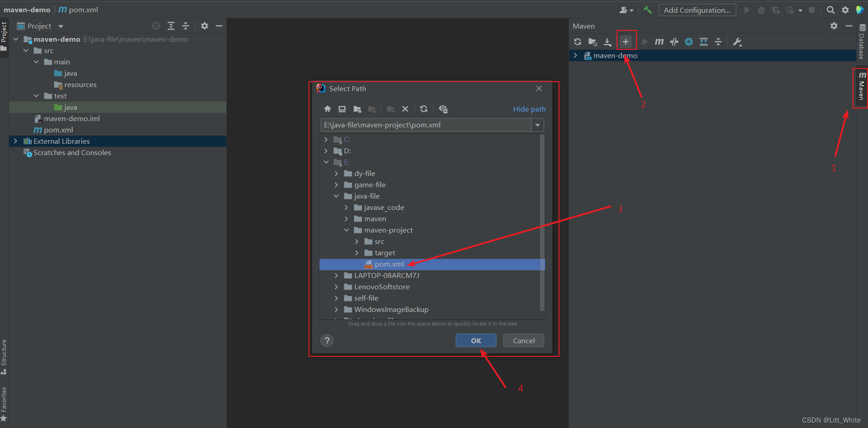Open Maven Settings wrench icon

[x=737, y=42]
